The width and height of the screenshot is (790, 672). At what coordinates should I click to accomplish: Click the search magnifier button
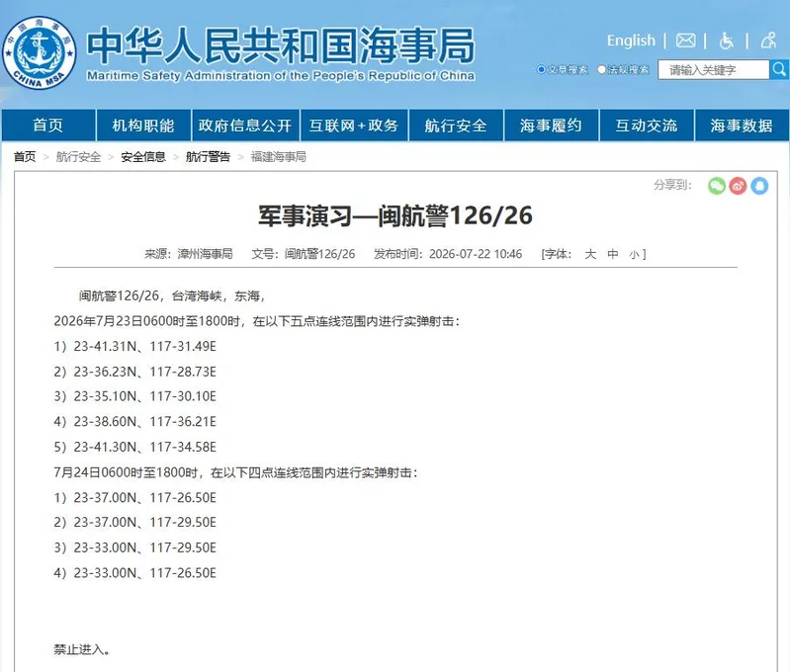click(779, 69)
